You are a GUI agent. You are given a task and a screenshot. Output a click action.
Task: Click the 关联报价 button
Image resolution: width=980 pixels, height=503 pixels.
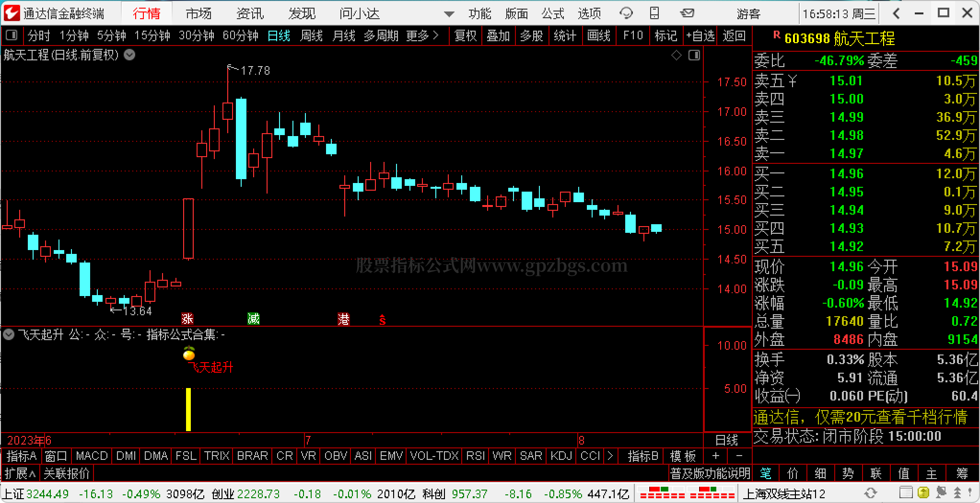[x=67, y=474]
